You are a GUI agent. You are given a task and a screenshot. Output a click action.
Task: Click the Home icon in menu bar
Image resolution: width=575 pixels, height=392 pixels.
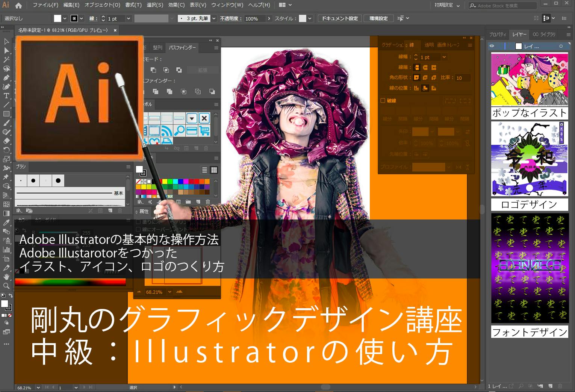[x=18, y=5]
